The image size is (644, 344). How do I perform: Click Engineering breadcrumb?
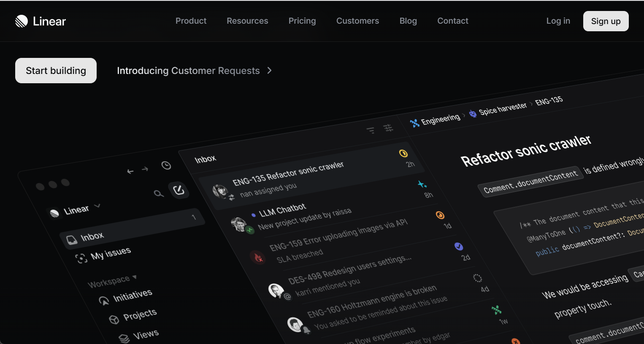(x=441, y=119)
